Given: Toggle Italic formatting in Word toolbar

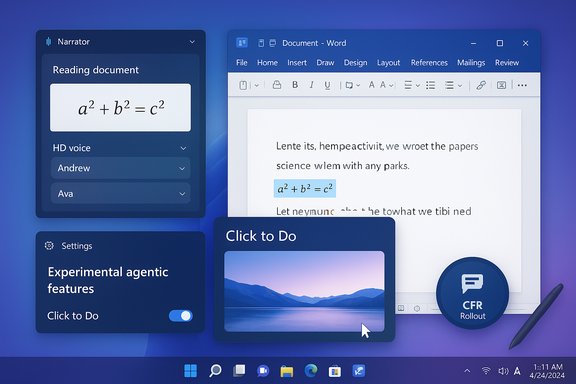Looking at the screenshot, I should tap(311, 85).
